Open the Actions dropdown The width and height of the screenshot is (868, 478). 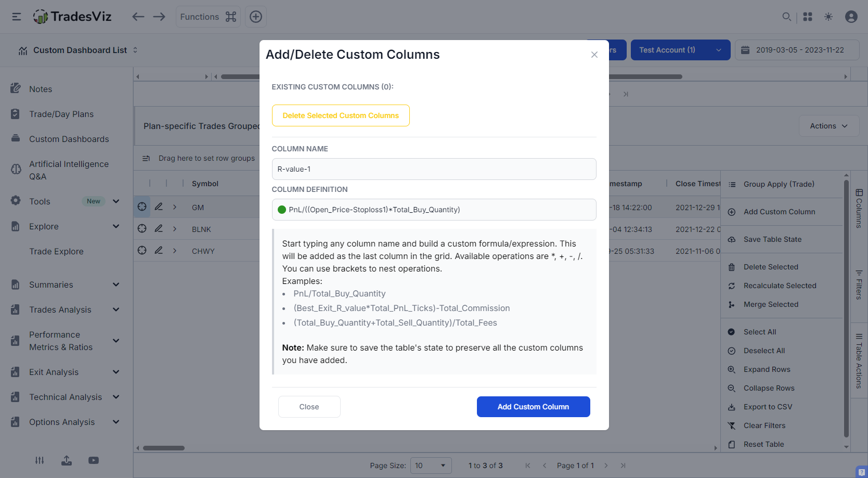point(829,126)
